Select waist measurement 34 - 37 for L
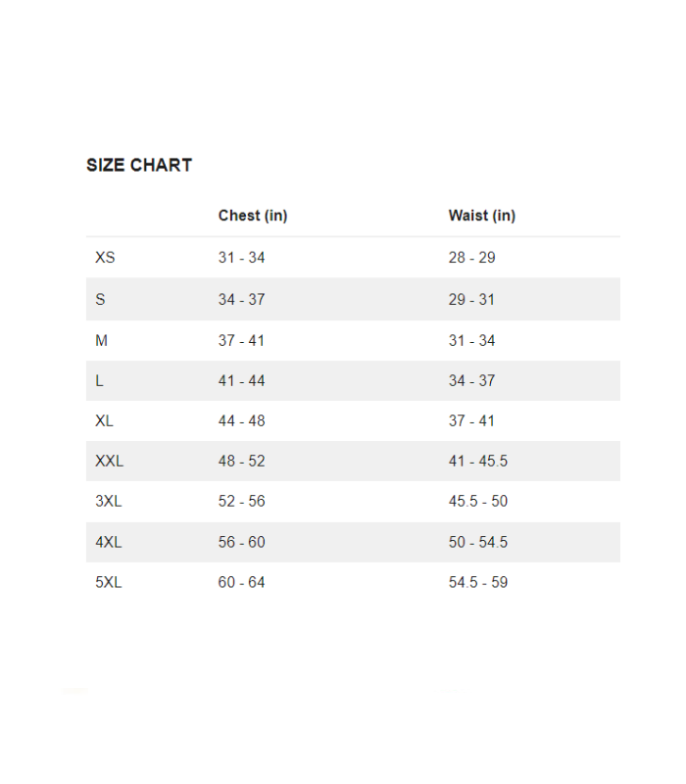 [x=471, y=381]
